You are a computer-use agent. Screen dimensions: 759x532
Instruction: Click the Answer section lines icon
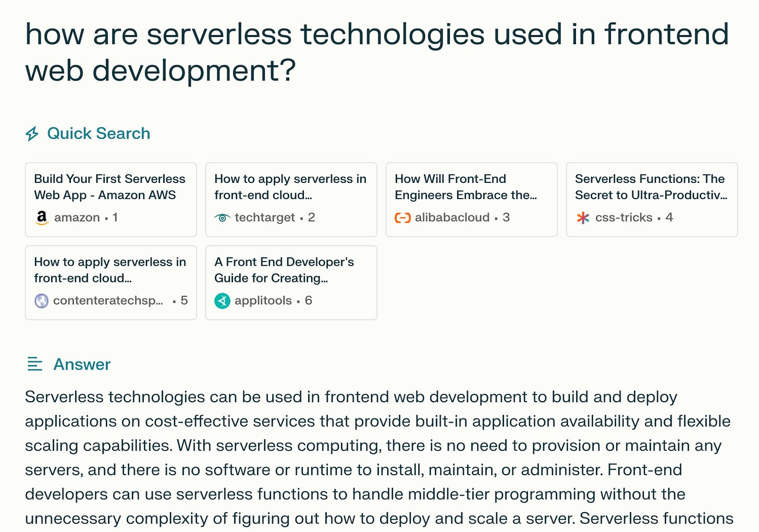tap(34, 364)
